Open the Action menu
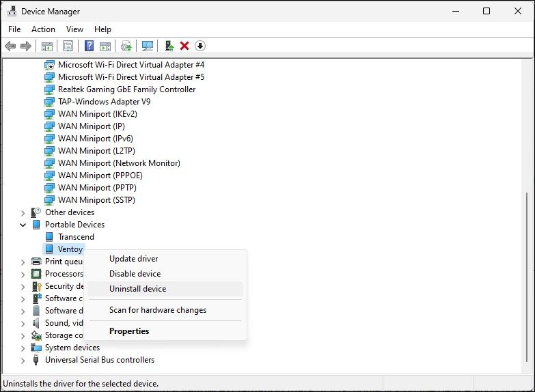Screen dimensions: 535x392 [x=43, y=29]
